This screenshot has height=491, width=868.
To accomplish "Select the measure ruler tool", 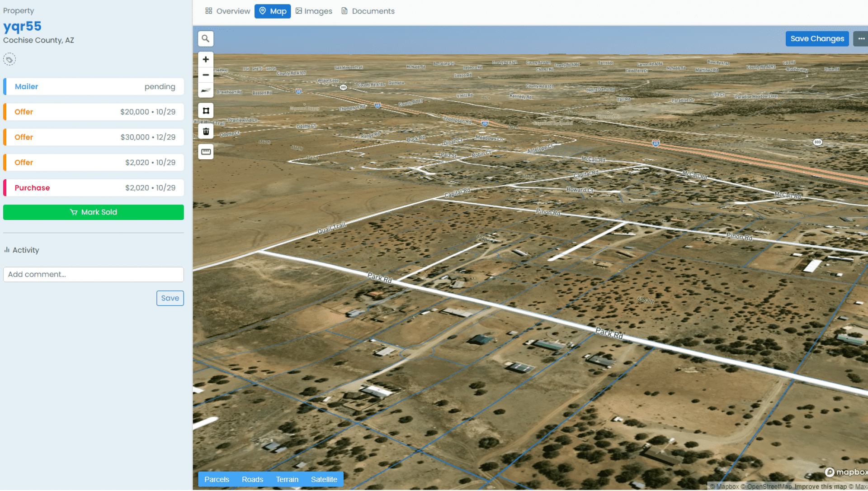I will (x=206, y=152).
